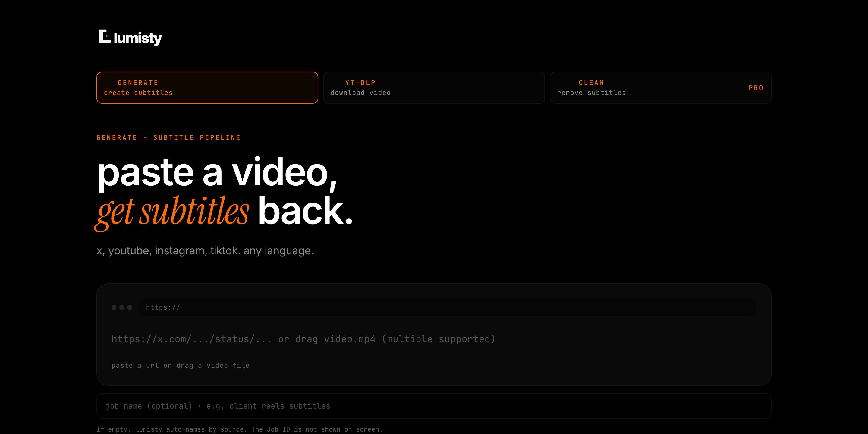The image size is (868, 434).
Task: Click the 'GENERATE · SUBTITLE PIPELINE' label
Action: (x=168, y=137)
